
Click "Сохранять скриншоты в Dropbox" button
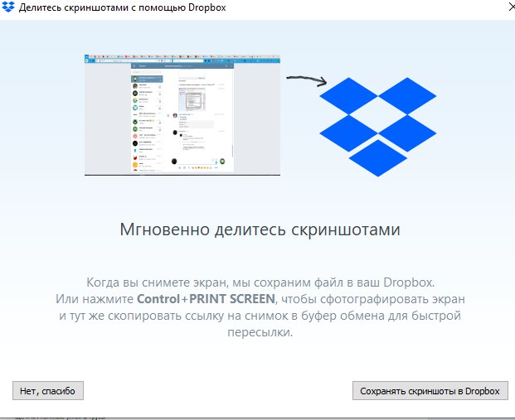430,390
